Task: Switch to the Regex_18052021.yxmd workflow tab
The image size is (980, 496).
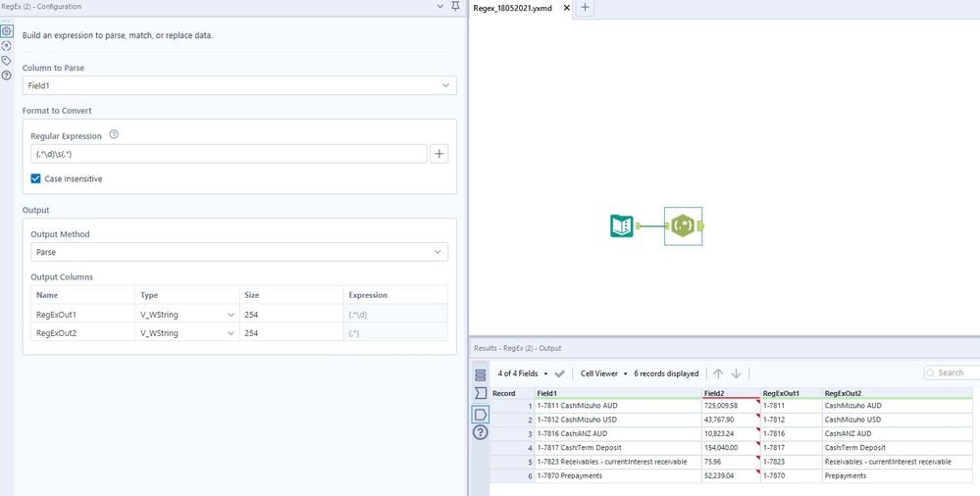Action: (512, 8)
